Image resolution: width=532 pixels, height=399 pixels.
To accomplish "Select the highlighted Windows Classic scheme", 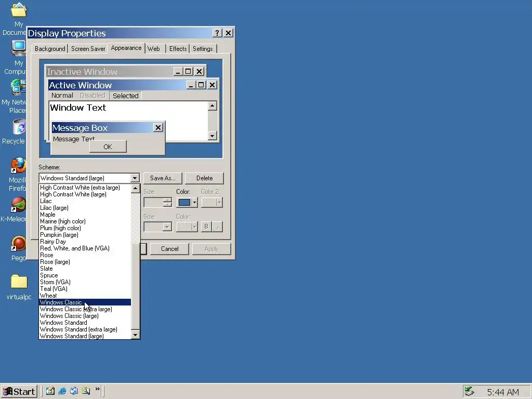I will pos(85,302).
